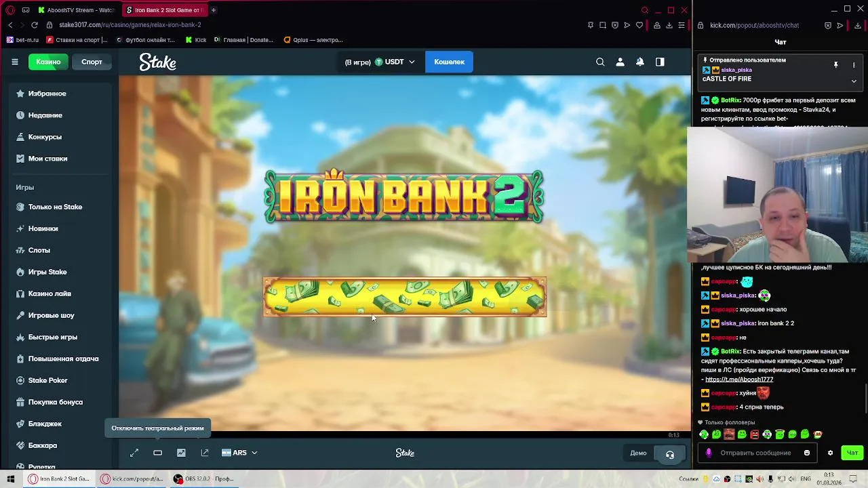Open the emoji picker in chat input
This screenshot has width=868, height=488.
click(x=806, y=453)
